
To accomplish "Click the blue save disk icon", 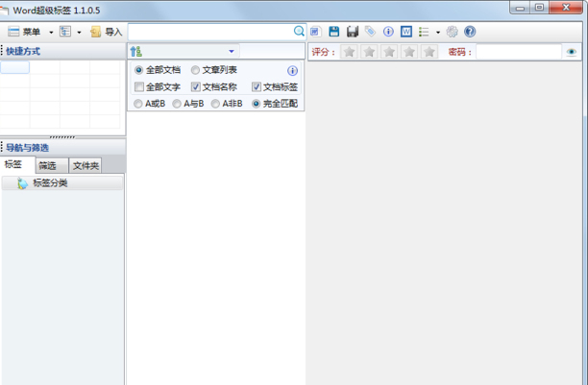I will [x=333, y=32].
